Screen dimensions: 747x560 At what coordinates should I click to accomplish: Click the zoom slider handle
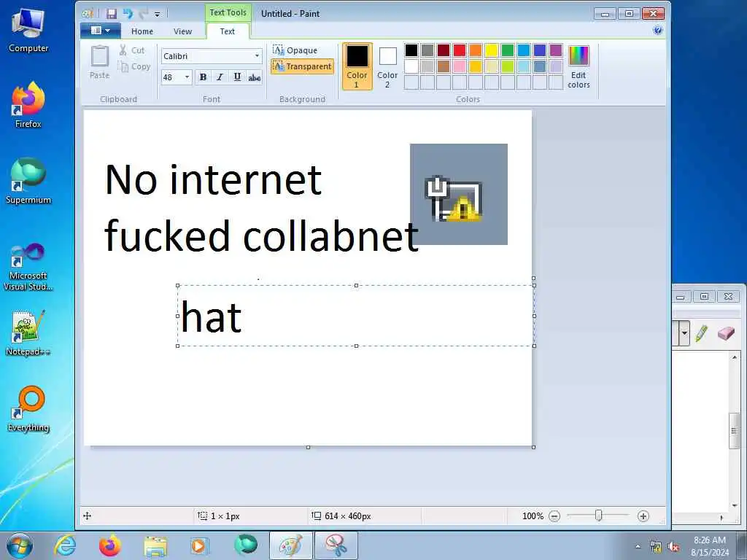[598, 516]
